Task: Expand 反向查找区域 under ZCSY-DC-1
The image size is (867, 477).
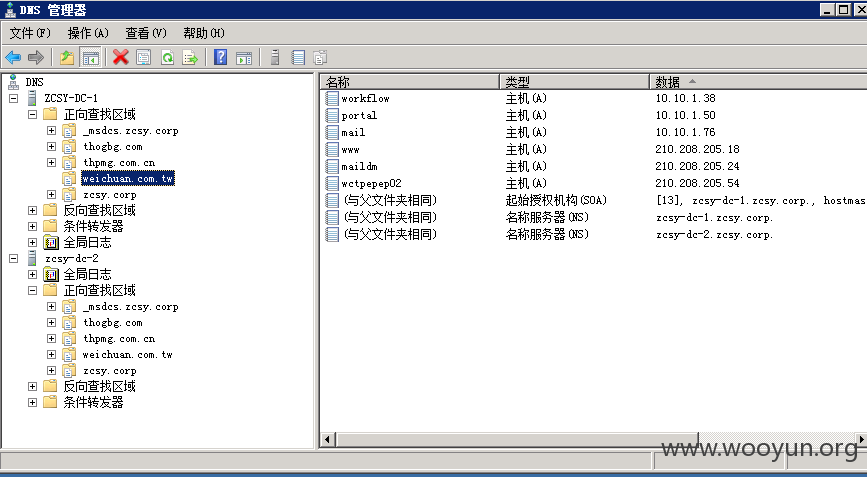Action: tap(33, 211)
